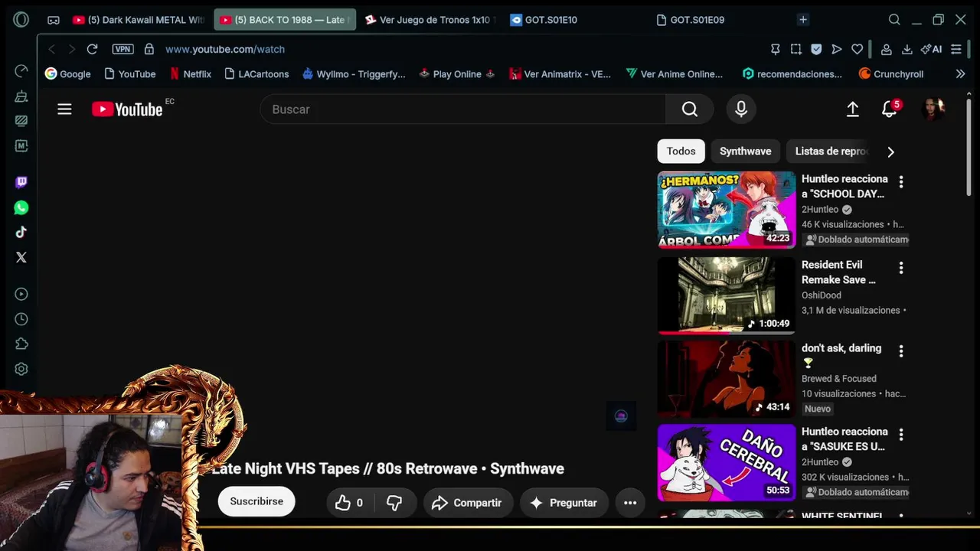Open YouTube guide hamburger menu
The image size is (980, 551).
pyautogui.click(x=64, y=109)
